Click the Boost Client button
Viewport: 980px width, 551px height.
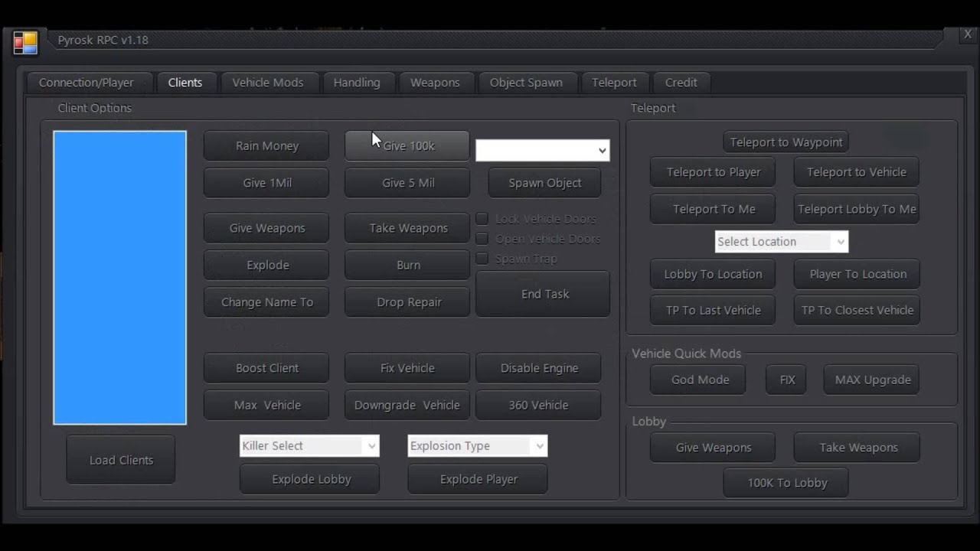click(266, 368)
